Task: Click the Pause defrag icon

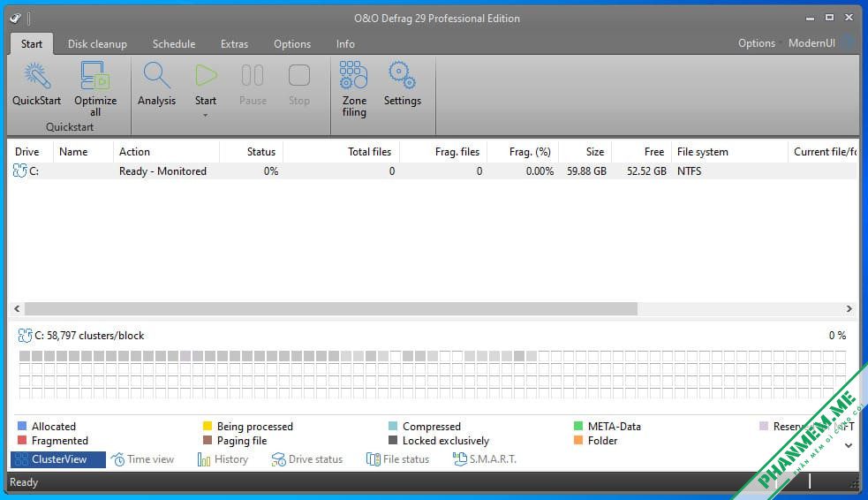Action: coord(253,76)
